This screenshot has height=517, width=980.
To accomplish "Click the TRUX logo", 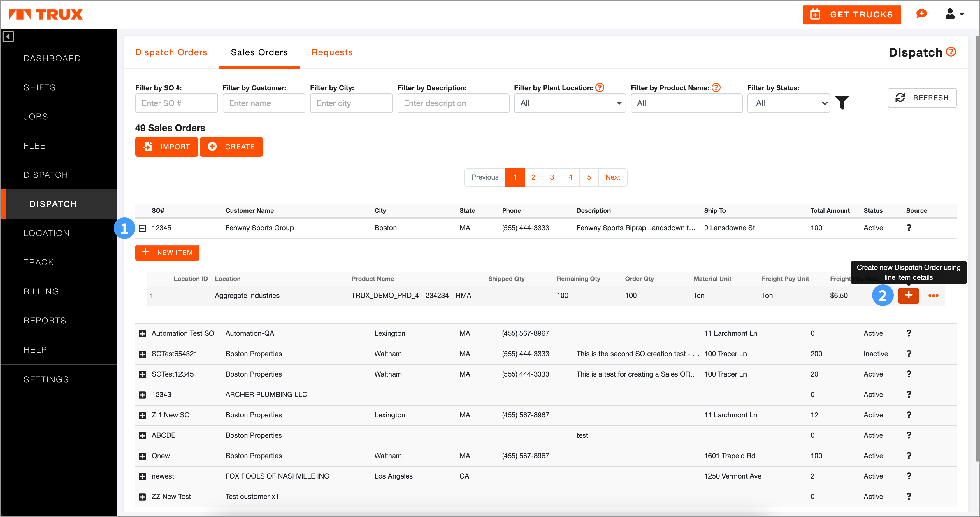I will click(x=46, y=15).
